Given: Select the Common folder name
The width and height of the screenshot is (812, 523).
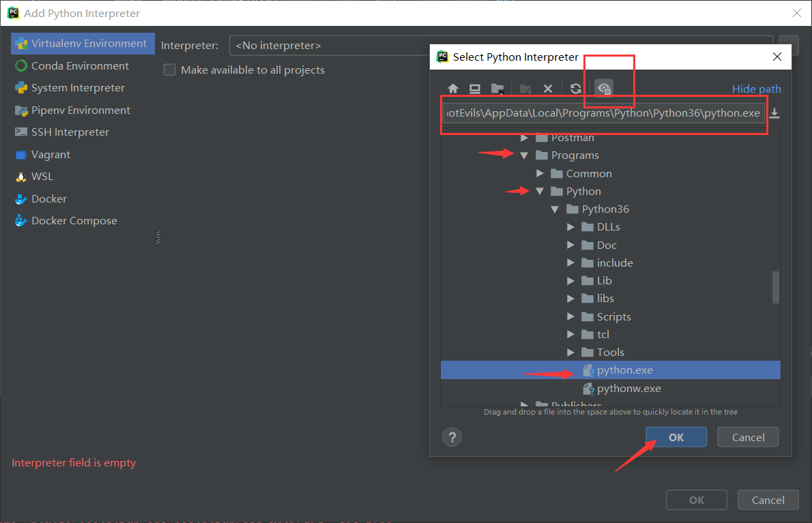Looking at the screenshot, I should (x=589, y=173).
